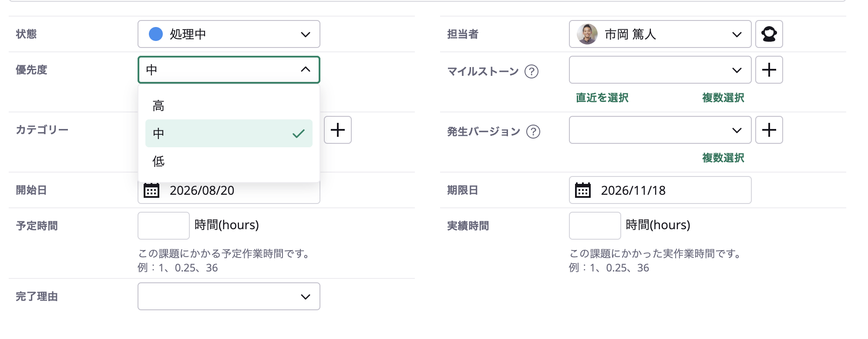Image resolution: width=868 pixels, height=339 pixels.
Task: Open the 発生バージョン dropdown
Action: pyautogui.click(x=660, y=130)
